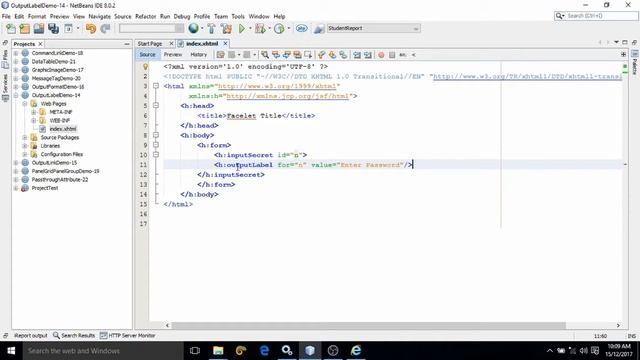Expand the Source Packages folder
The image size is (640, 360).
pyautogui.click(x=24, y=138)
